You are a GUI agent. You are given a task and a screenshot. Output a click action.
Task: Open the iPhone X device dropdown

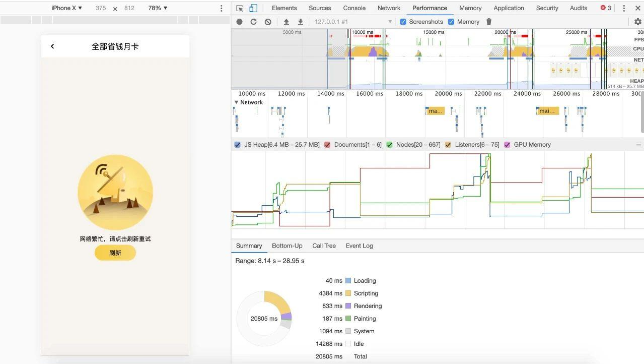click(x=66, y=8)
